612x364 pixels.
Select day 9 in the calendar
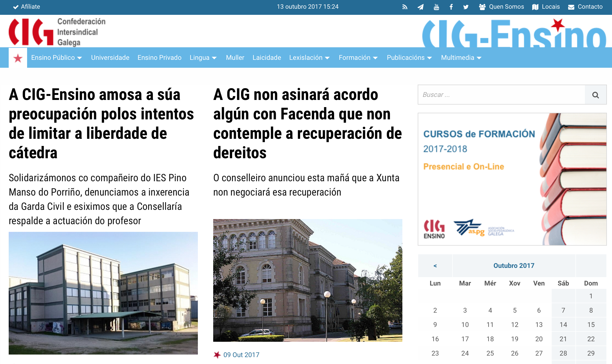pyautogui.click(x=435, y=325)
